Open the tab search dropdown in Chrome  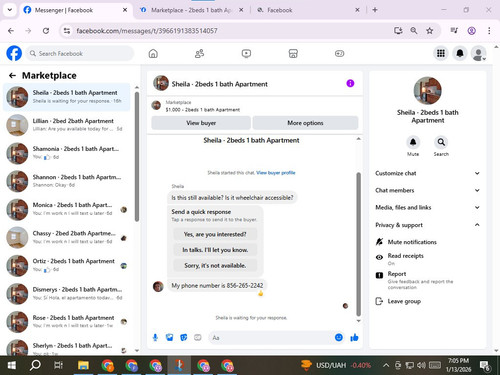pyautogui.click(x=10, y=10)
